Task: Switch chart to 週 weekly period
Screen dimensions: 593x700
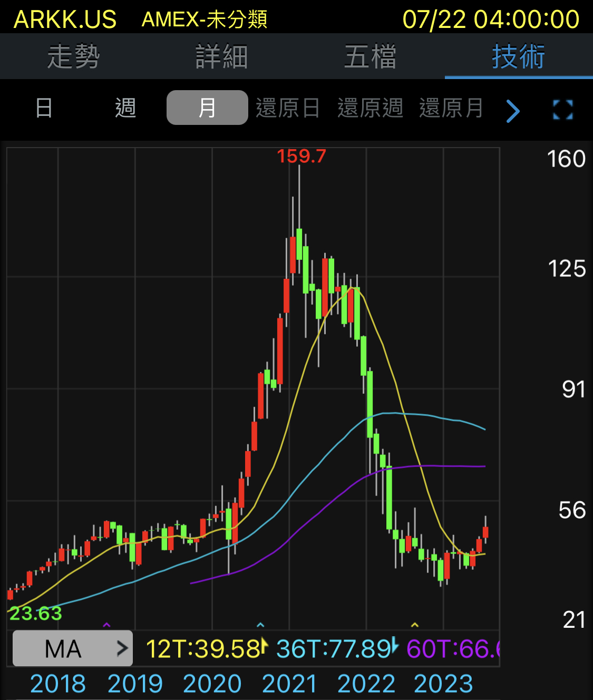Action: tap(126, 108)
